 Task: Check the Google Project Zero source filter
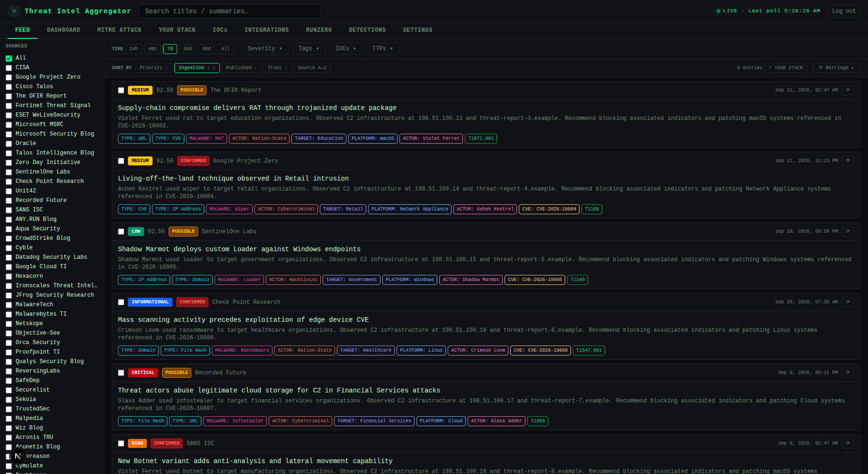9,77
